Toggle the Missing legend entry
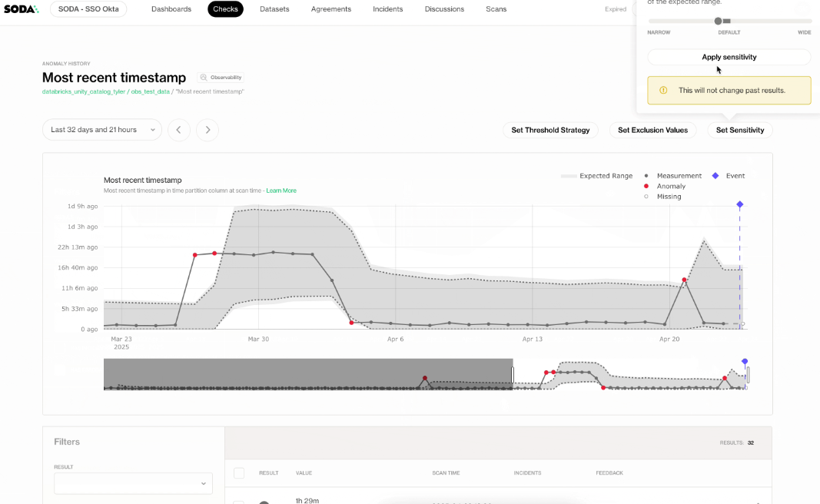820x504 pixels. tap(662, 197)
